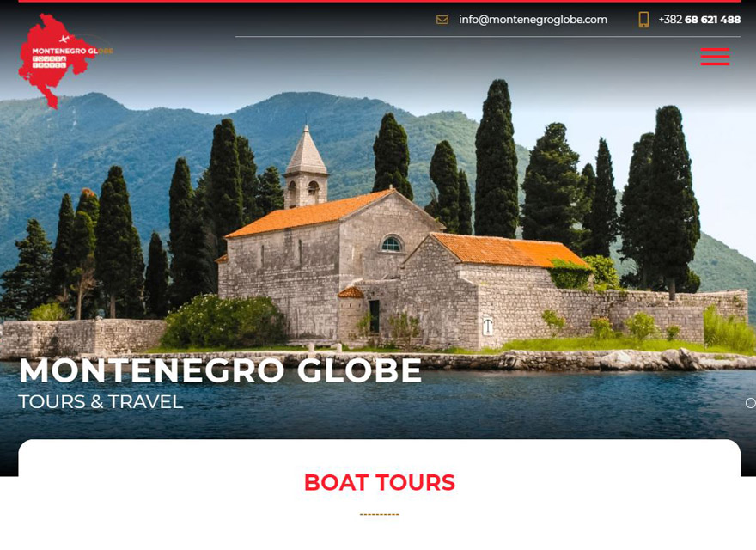Viewport: 756px width, 550px height.
Task: Click the Montenegro Globe text in the logo
Action: click(72, 51)
